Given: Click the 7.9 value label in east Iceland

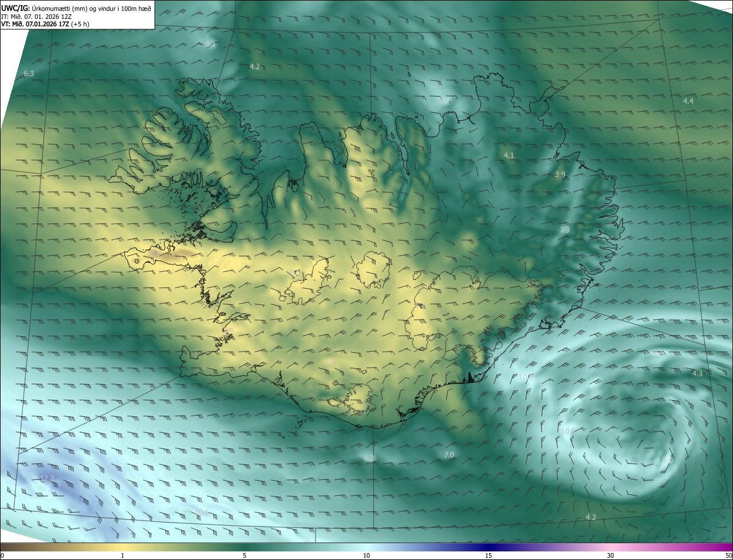Looking at the screenshot, I should click(x=565, y=230).
